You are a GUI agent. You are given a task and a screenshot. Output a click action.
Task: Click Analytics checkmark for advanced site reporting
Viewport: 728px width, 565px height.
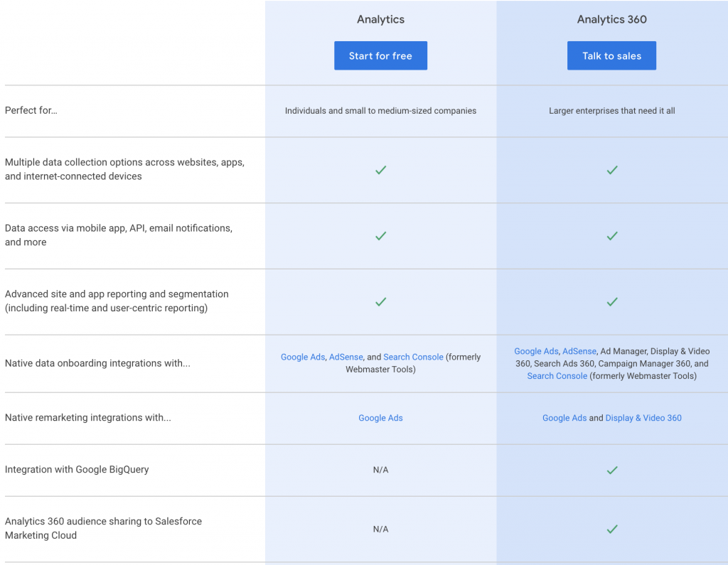[x=380, y=302]
